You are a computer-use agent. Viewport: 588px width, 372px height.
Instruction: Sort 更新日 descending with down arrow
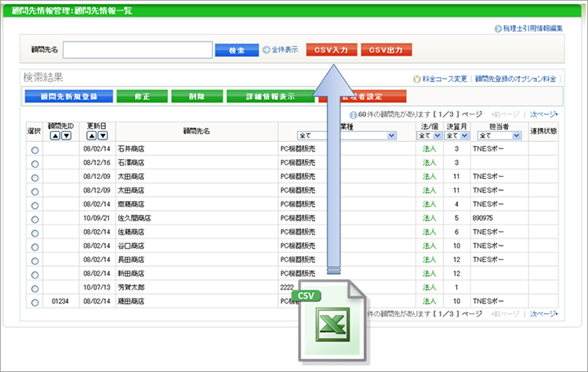click(103, 136)
